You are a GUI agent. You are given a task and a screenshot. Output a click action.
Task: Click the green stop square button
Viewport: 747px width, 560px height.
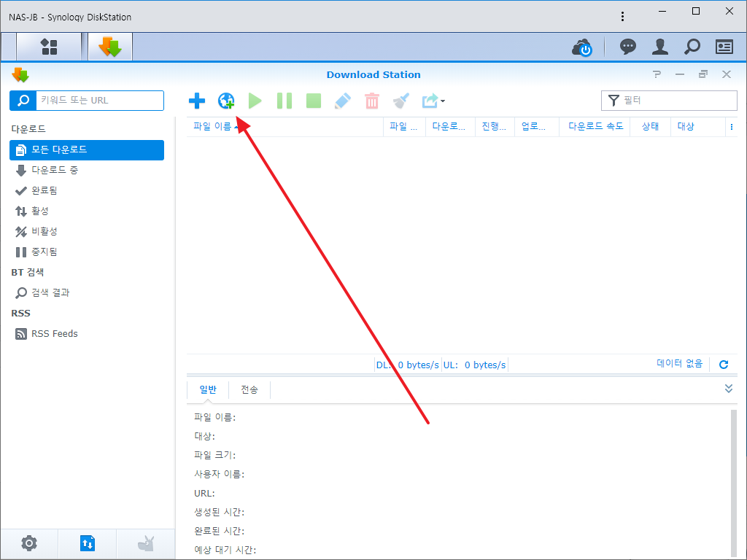(x=314, y=101)
